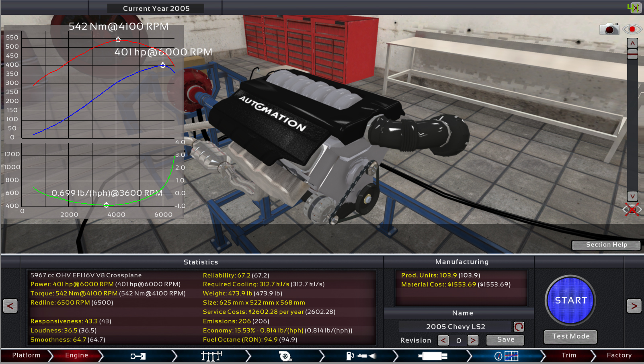Open the Section Help button
This screenshot has height=364, width=644.
click(x=606, y=245)
